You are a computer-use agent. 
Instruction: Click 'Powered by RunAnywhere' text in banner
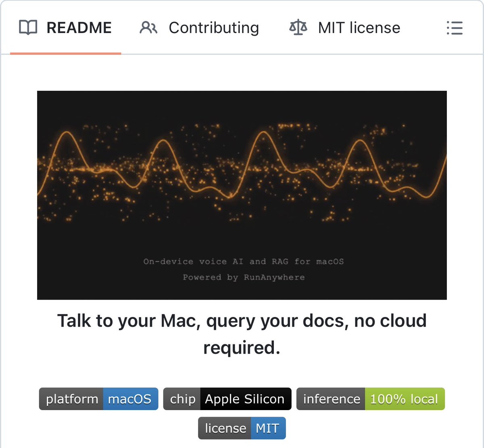244,277
